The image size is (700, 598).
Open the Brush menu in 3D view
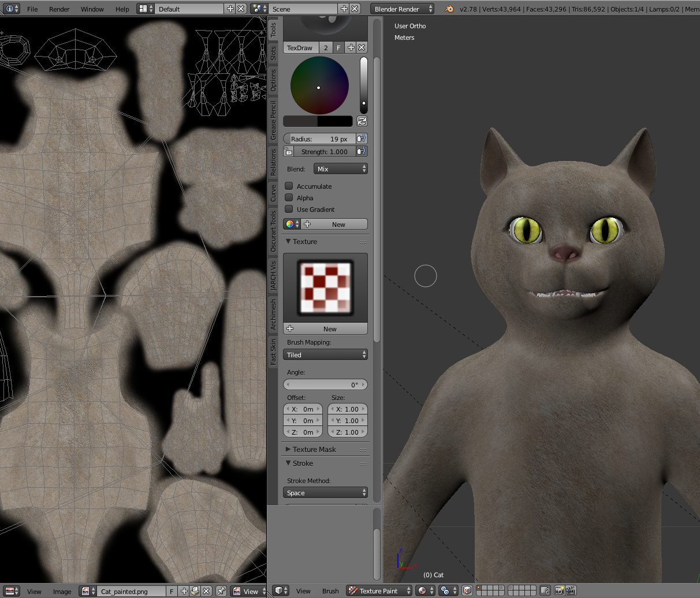[330, 590]
